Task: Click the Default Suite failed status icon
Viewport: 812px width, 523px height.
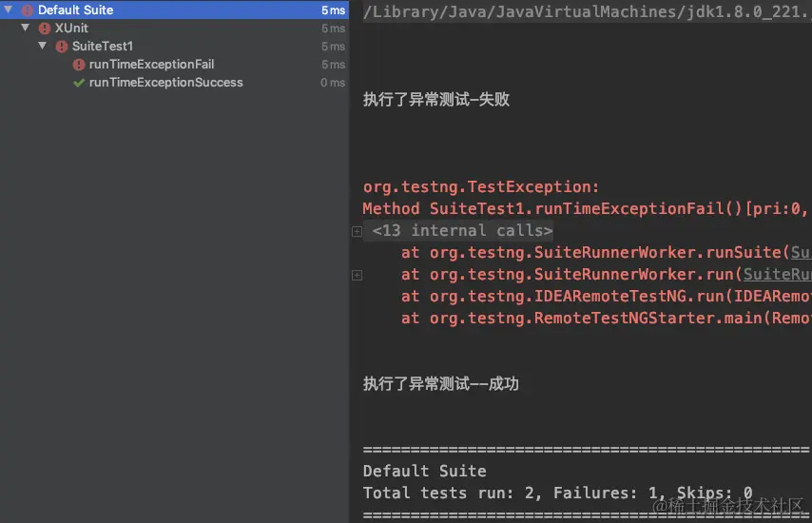Action: click(x=28, y=10)
